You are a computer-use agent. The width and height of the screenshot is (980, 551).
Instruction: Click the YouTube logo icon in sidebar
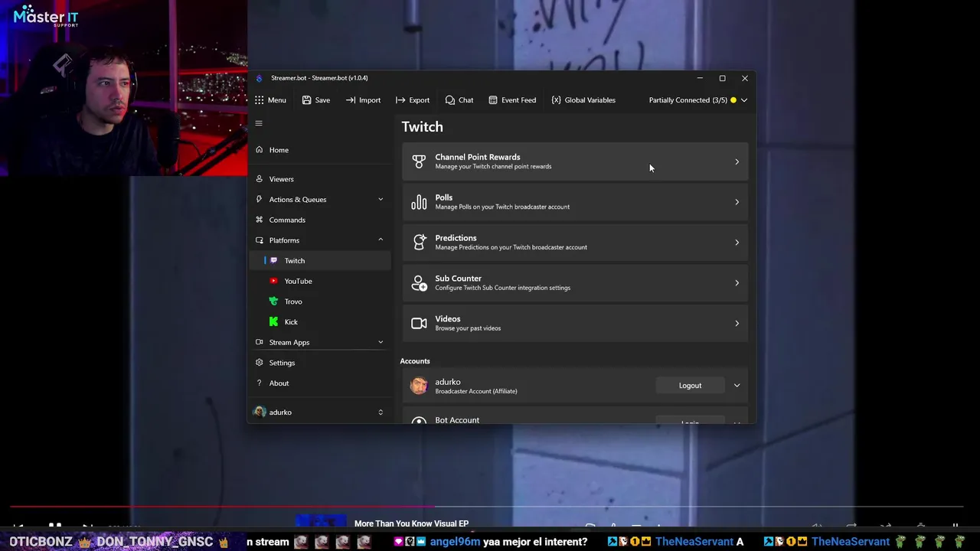pyautogui.click(x=274, y=281)
